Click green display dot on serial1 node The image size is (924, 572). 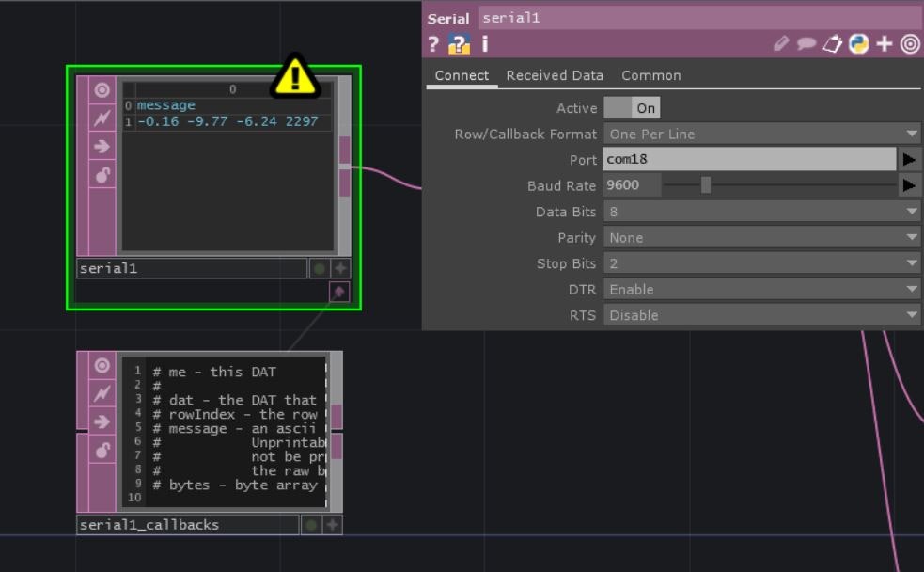point(319,269)
